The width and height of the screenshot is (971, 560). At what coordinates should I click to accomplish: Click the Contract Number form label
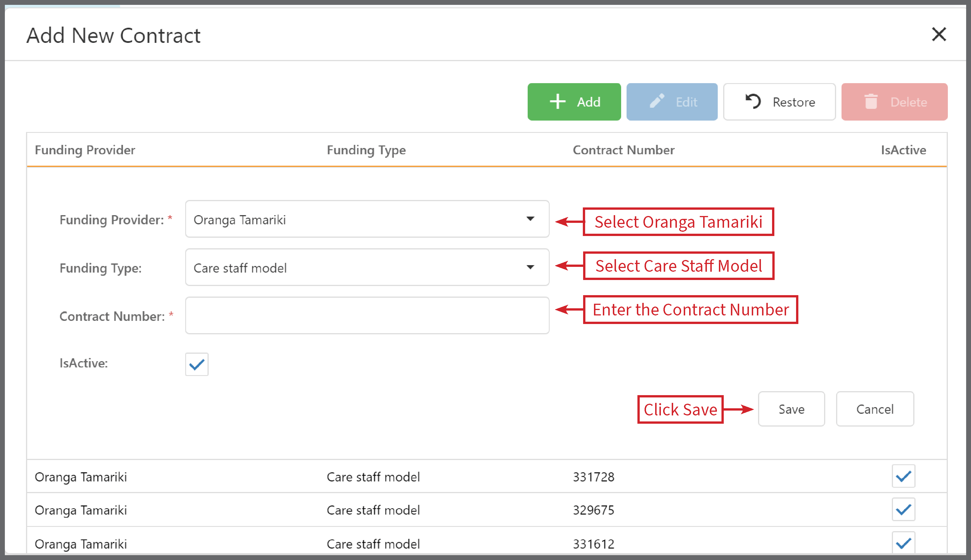tap(112, 316)
